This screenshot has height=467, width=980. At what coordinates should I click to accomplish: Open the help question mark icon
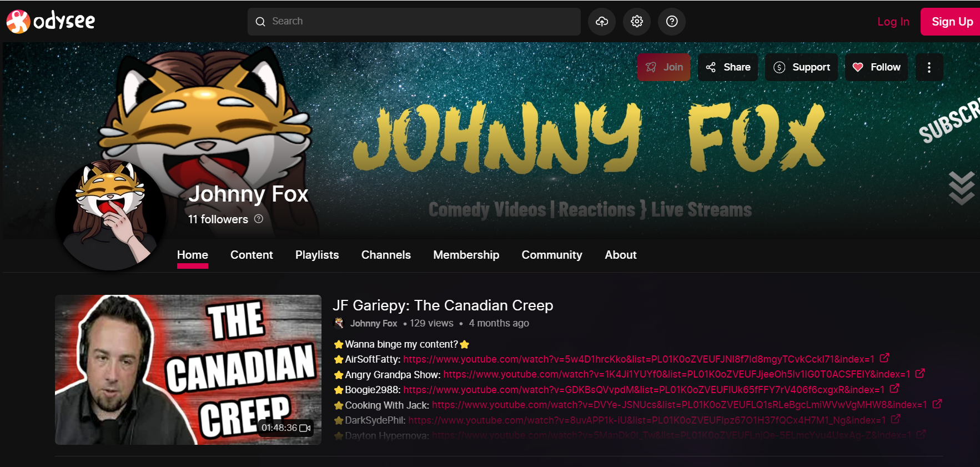[672, 22]
